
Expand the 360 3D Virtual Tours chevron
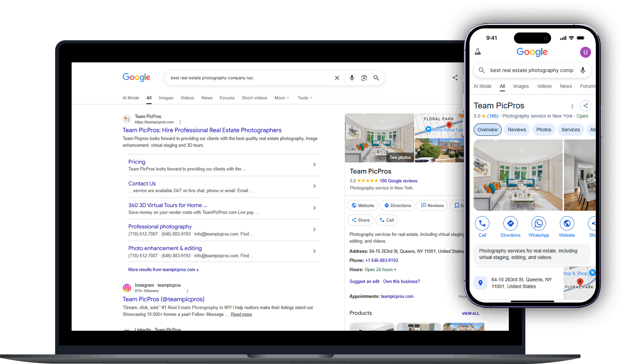314,208
